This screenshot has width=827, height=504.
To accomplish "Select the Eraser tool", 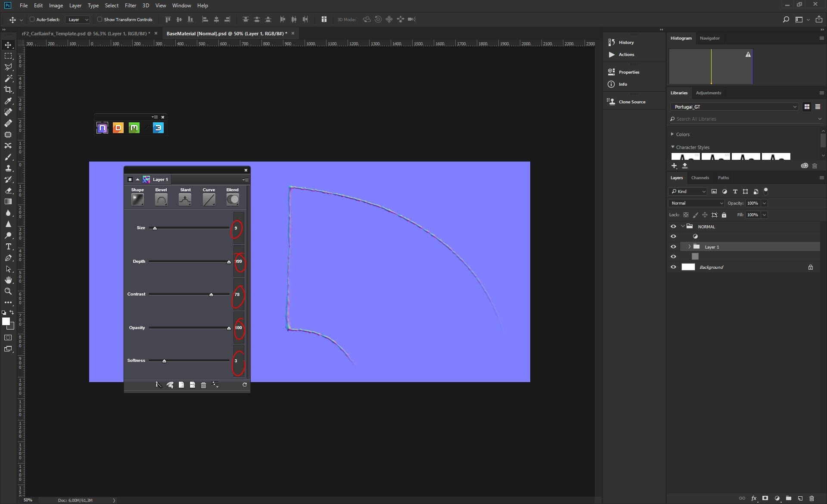I will pyautogui.click(x=8, y=190).
